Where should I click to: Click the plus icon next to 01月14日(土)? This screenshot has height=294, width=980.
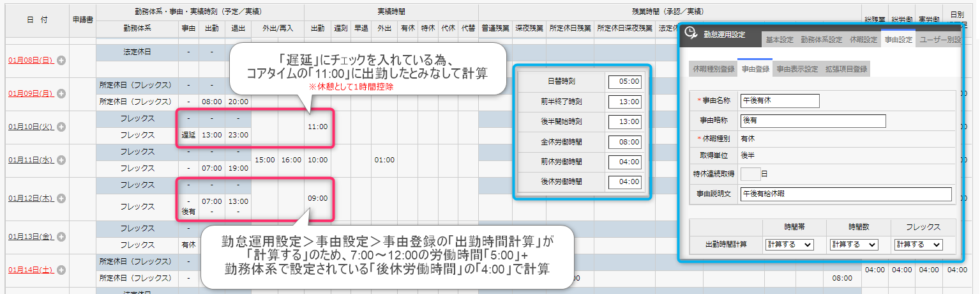pos(62,270)
